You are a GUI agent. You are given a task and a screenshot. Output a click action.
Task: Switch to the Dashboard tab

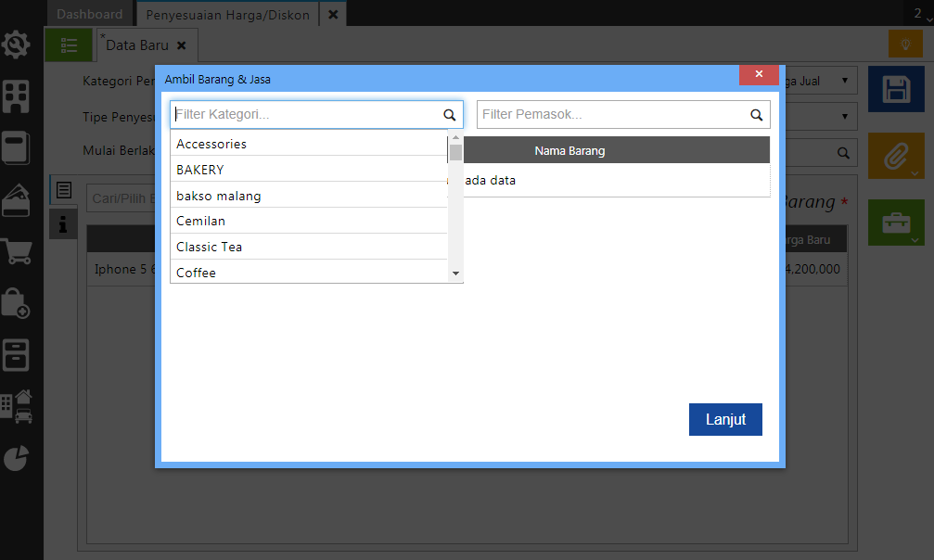pyautogui.click(x=89, y=14)
